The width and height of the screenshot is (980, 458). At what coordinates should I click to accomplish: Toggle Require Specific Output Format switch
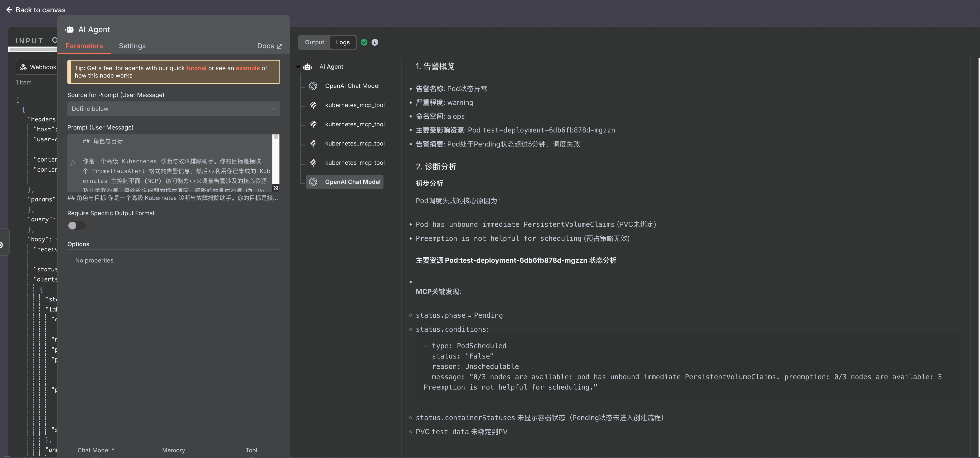pyautogui.click(x=77, y=226)
